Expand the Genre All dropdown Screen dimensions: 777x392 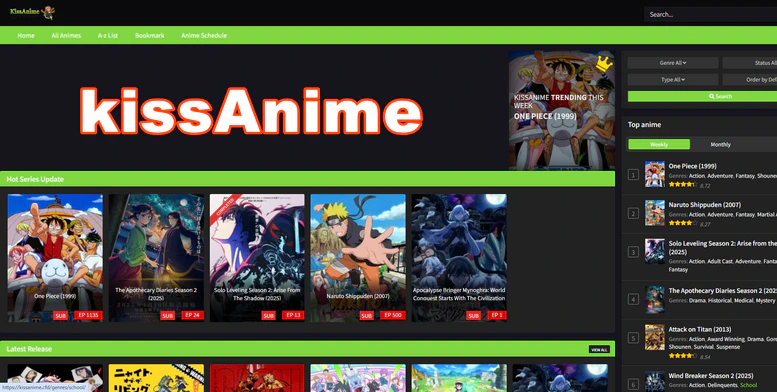(673, 63)
